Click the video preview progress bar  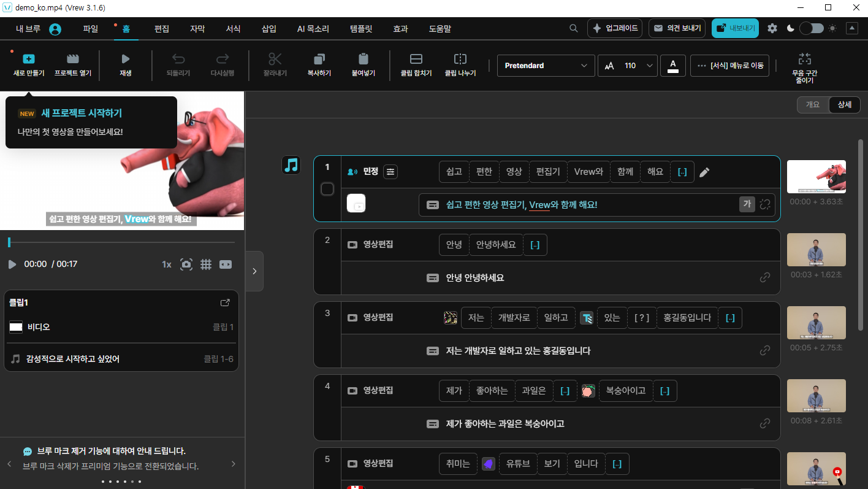tap(122, 242)
